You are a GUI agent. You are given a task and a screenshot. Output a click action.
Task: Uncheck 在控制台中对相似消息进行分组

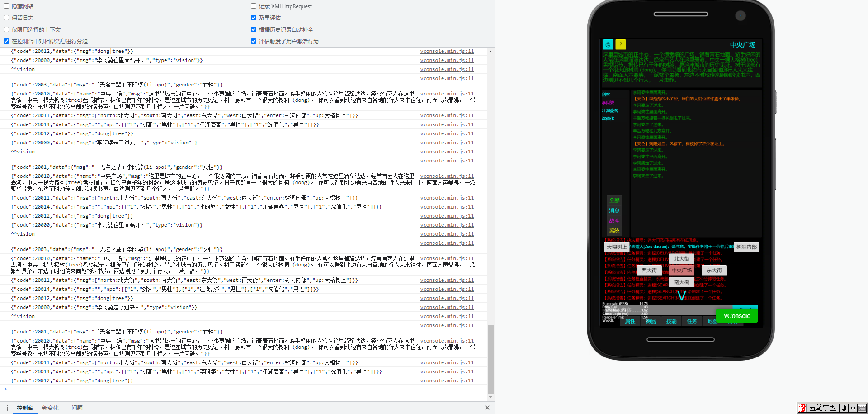click(6, 41)
